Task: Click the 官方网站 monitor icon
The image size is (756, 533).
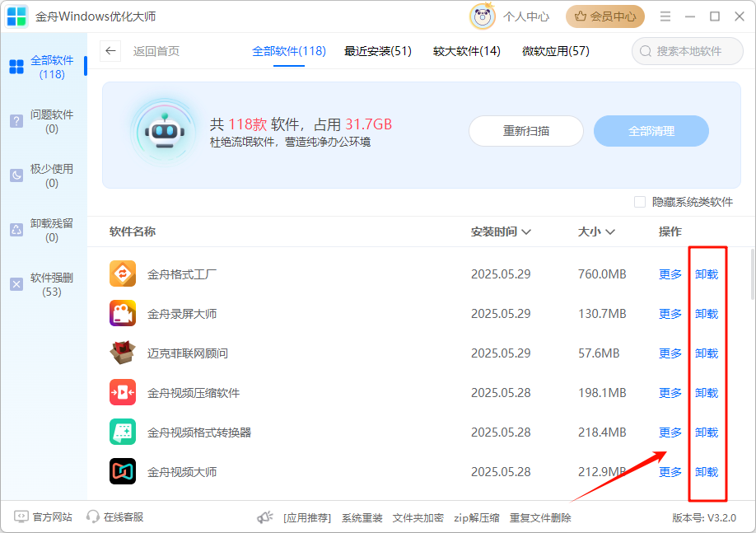Action: (x=21, y=517)
